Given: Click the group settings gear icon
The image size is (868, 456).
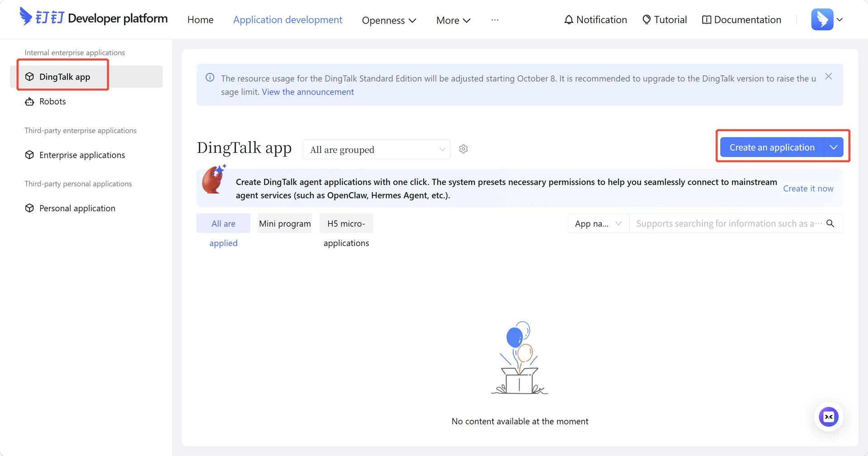Looking at the screenshot, I should click(x=463, y=149).
